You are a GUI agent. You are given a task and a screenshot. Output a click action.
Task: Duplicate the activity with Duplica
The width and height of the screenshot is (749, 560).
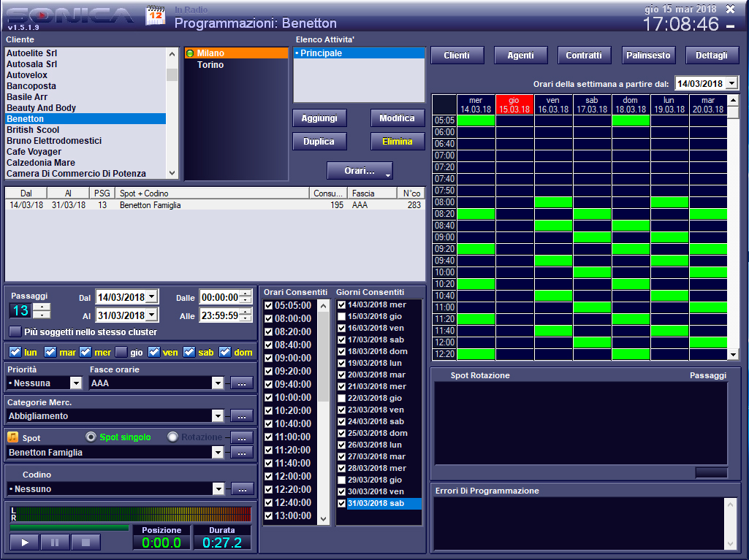point(319,142)
